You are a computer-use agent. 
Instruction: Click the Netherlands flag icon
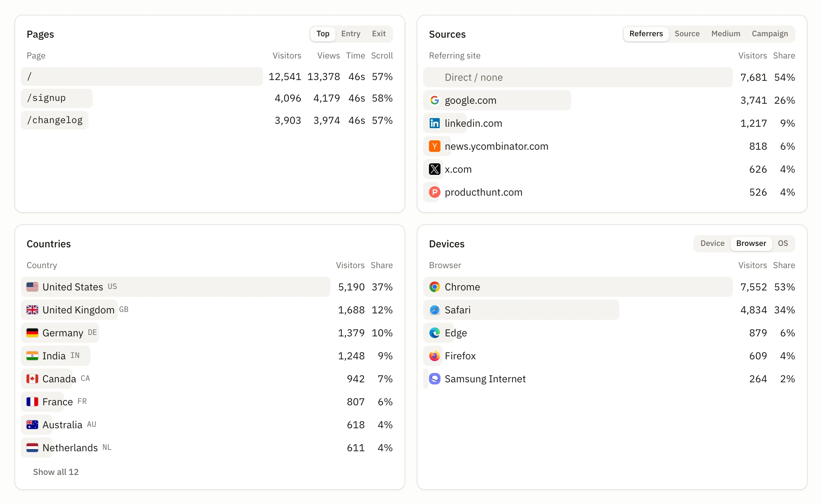(32, 448)
